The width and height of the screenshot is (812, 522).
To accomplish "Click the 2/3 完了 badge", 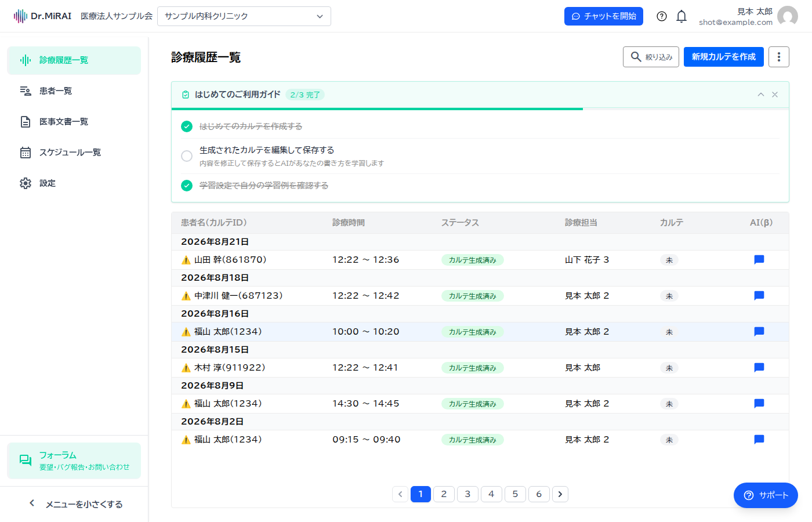I will point(305,95).
